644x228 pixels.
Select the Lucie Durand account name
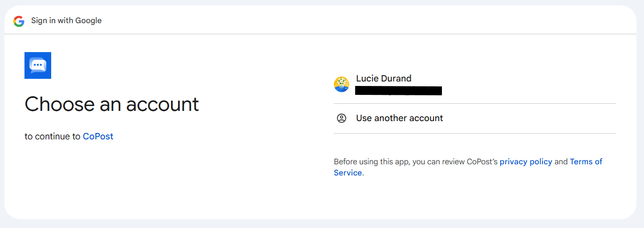(x=384, y=78)
